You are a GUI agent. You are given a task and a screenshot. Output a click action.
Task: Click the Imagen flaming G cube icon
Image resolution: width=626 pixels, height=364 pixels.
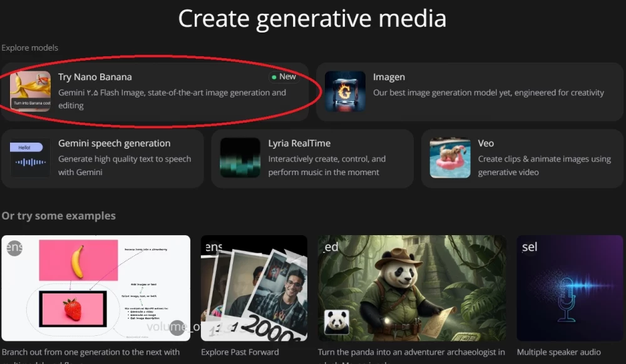(345, 91)
